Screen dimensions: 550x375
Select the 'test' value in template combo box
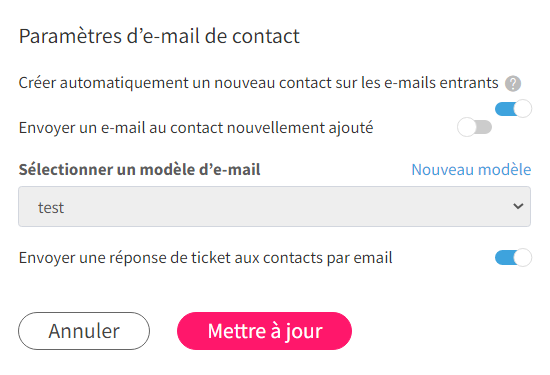[x=51, y=208]
